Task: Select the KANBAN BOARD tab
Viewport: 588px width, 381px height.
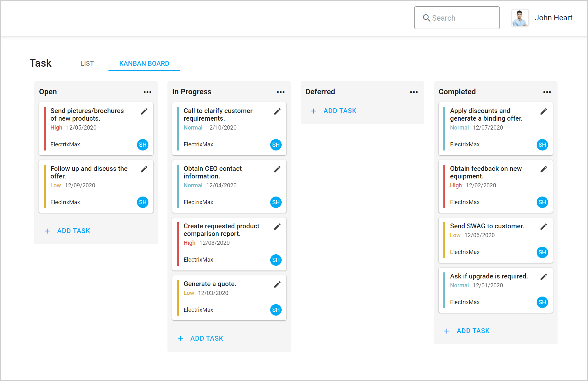Action: tap(144, 63)
